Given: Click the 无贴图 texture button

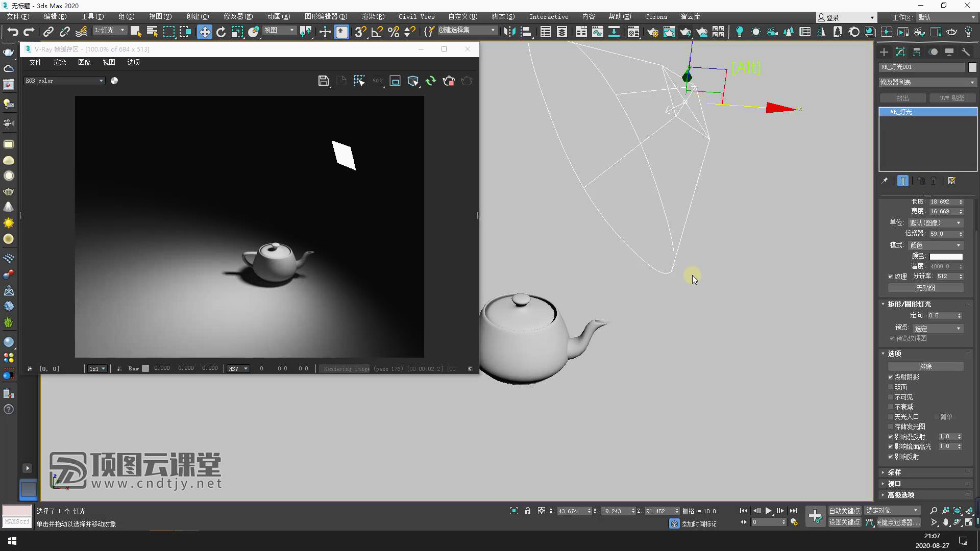Looking at the screenshot, I should pos(925,288).
